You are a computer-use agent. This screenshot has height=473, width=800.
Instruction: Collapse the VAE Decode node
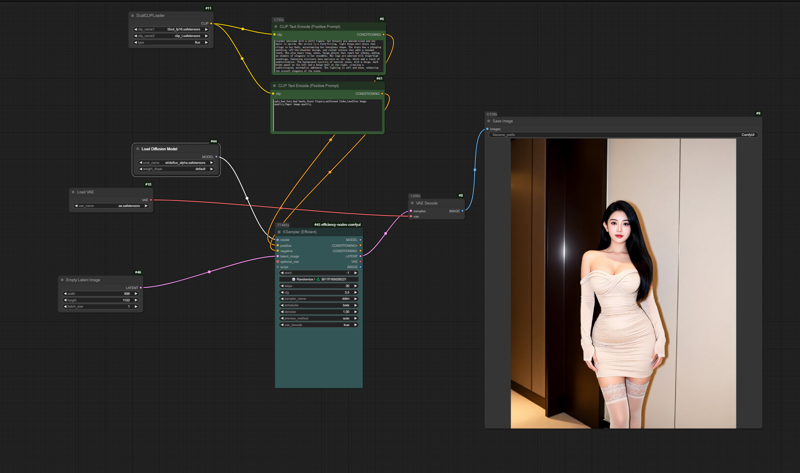tap(412, 203)
